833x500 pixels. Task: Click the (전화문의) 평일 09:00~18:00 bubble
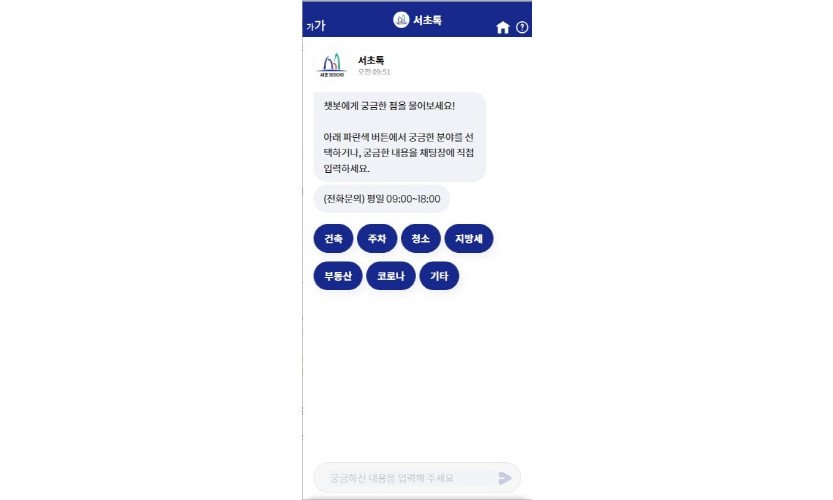click(381, 199)
